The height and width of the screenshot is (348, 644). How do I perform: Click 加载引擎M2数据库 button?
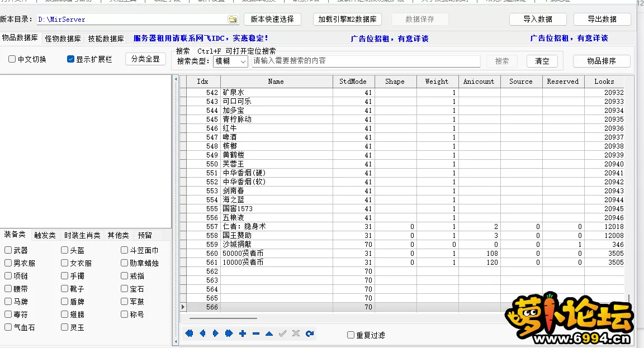(348, 20)
